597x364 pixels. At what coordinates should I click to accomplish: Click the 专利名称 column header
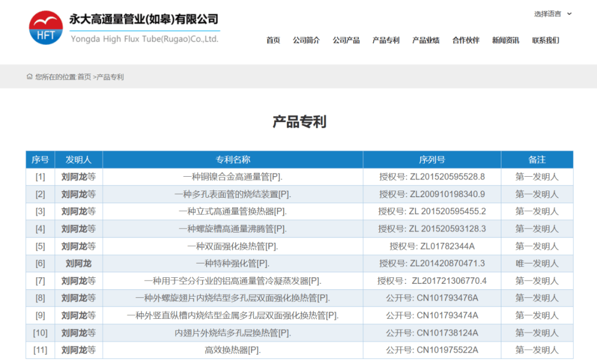(x=233, y=160)
